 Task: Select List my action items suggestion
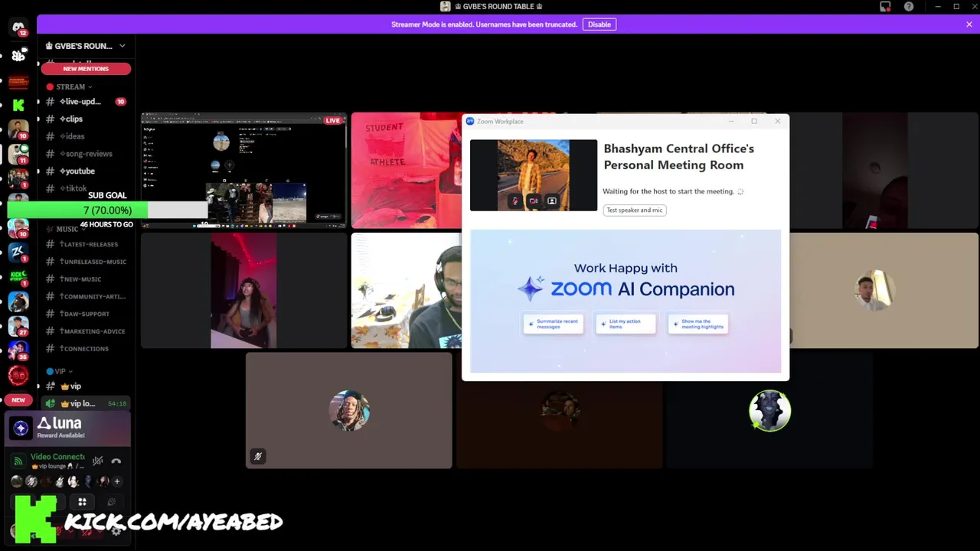tap(626, 324)
